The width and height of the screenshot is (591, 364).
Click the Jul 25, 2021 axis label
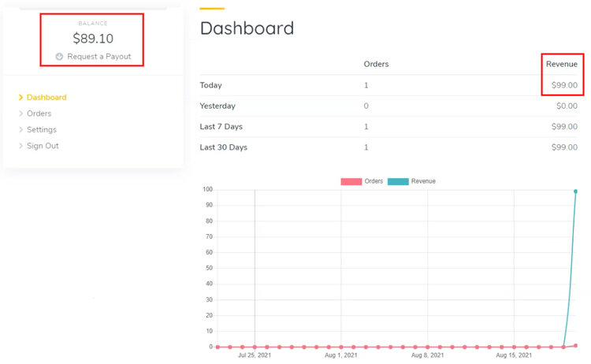tap(255, 355)
